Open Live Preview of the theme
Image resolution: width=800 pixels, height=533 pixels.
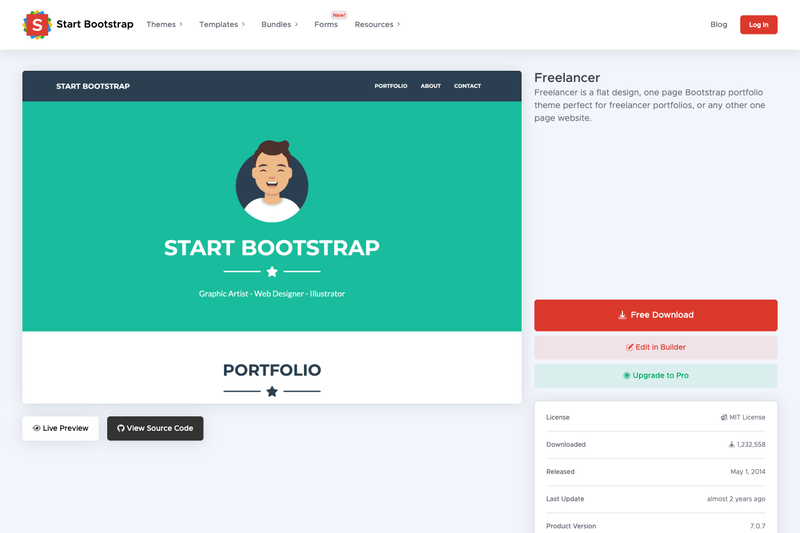point(60,428)
